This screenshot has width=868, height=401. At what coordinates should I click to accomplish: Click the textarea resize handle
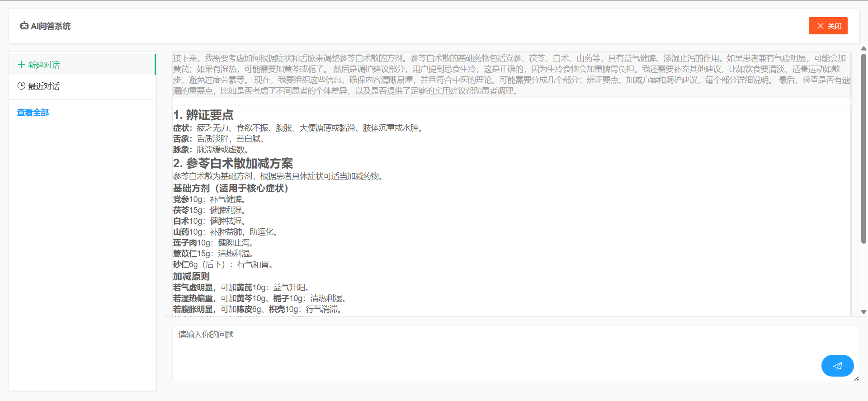856,379
